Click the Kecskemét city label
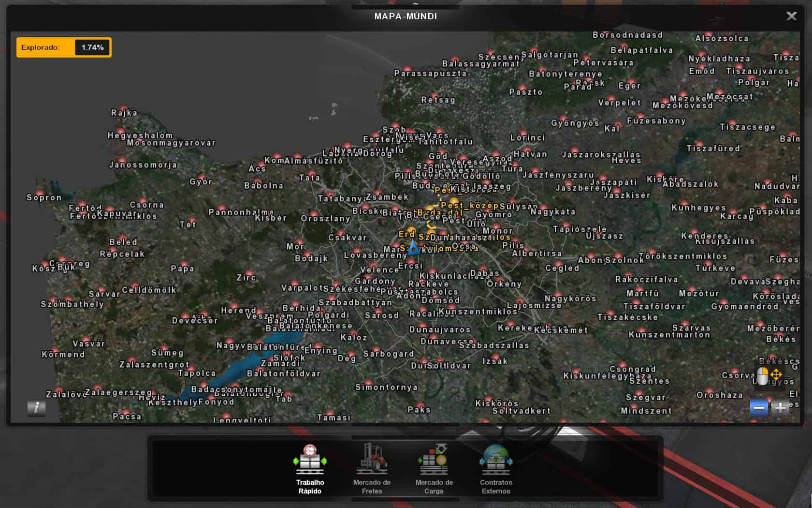This screenshot has width=812, height=508. pos(561,330)
